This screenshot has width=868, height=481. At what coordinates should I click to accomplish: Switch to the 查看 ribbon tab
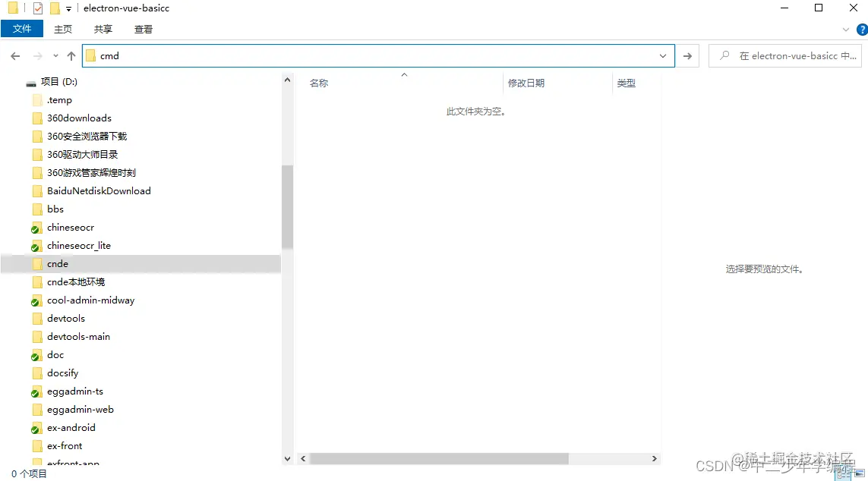tap(144, 30)
